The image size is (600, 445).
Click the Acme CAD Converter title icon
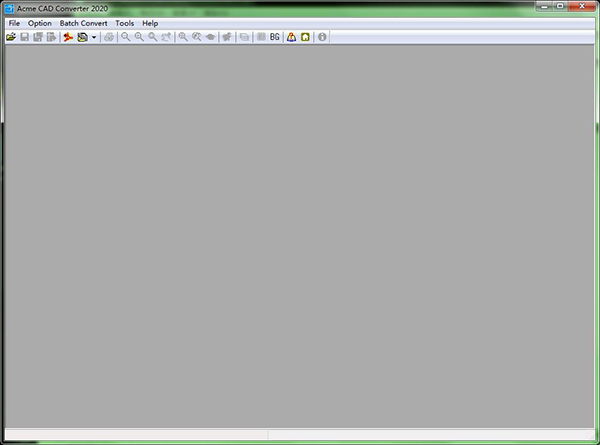coord(9,8)
